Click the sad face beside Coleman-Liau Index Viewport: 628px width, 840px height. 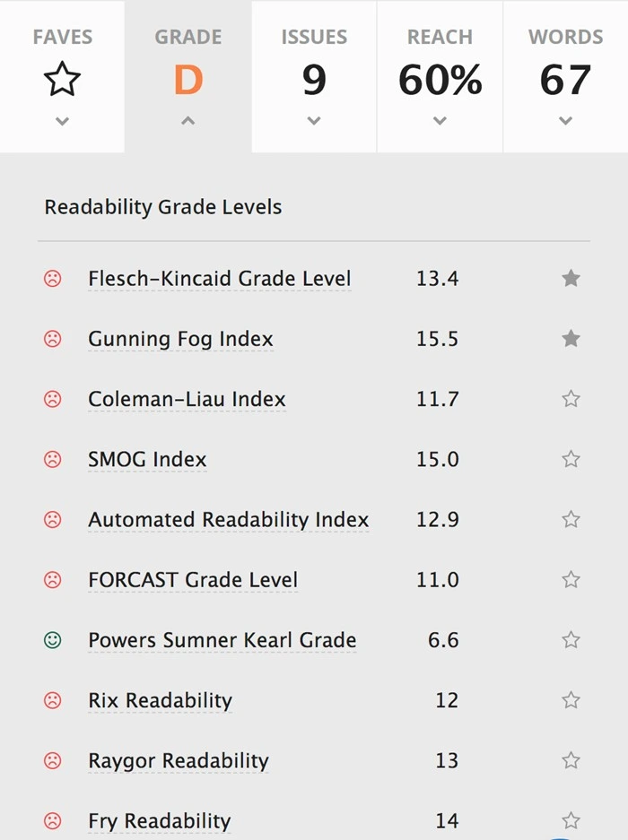pyautogui.click(x=53, y=399)
